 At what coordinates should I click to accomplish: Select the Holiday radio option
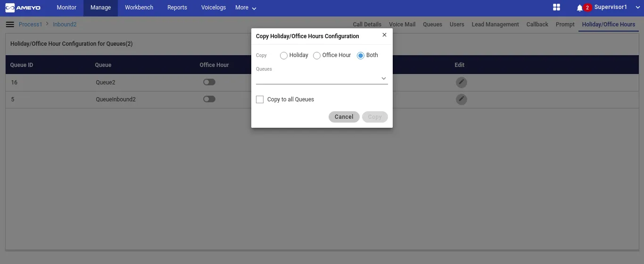tap(284, 56)
